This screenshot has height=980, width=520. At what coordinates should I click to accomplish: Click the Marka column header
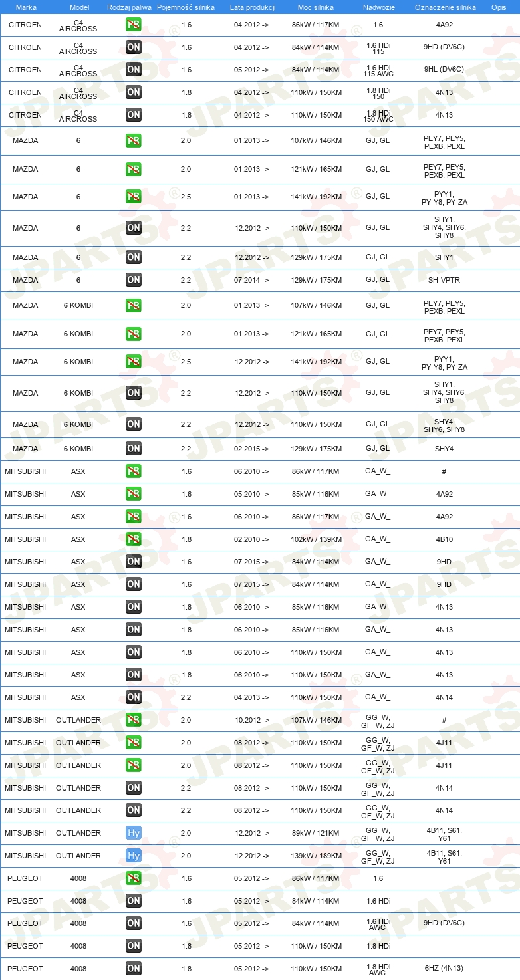pos(26,7)
